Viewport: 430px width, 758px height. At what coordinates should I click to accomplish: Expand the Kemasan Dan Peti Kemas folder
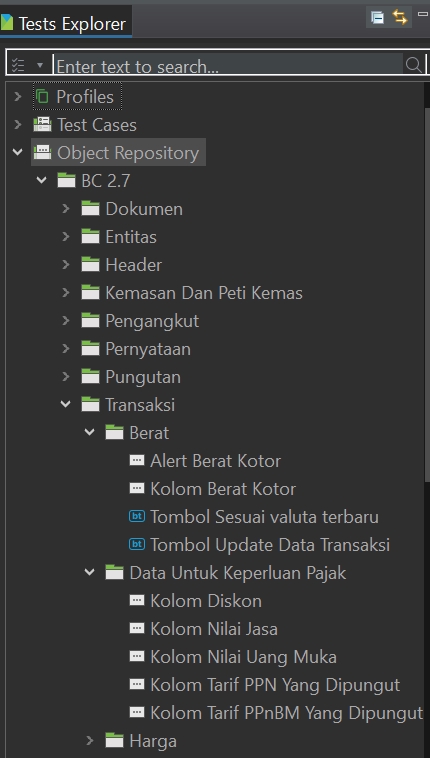(66, 293)
